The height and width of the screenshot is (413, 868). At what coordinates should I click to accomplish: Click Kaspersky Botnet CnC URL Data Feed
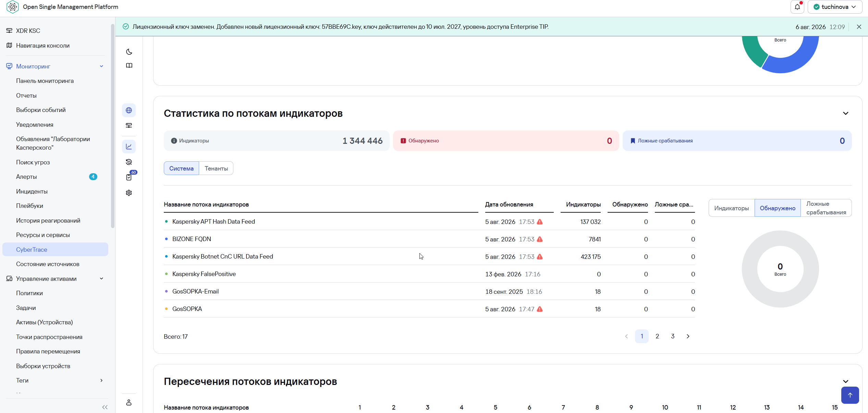point(223,256)
